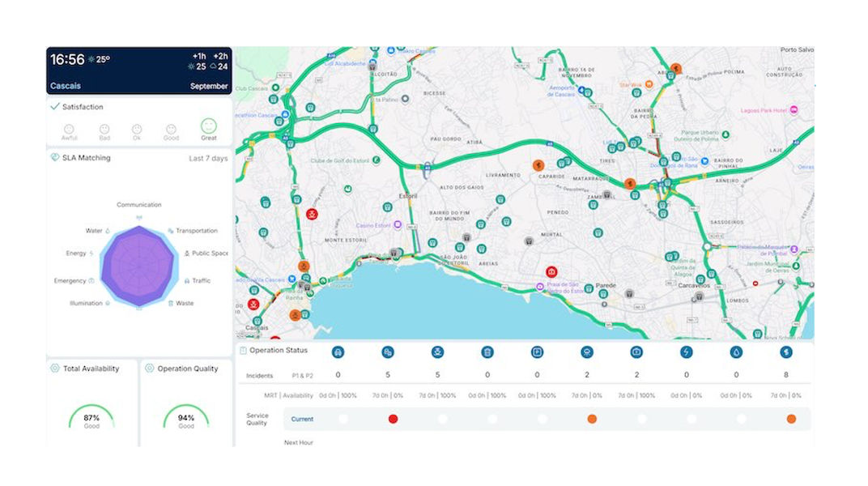868x486 pixels.
Task: Open the Water droplet status icon
Action: pos(736,352)
